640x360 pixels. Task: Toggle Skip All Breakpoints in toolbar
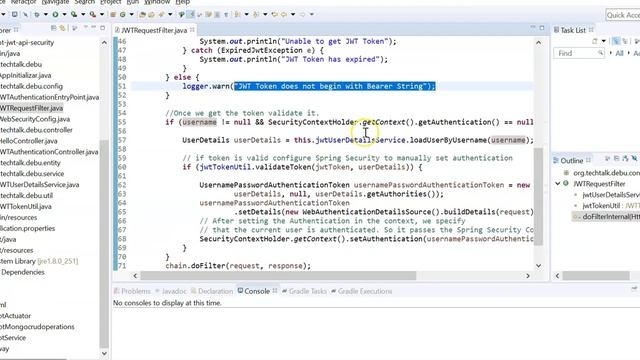(25, 14)
